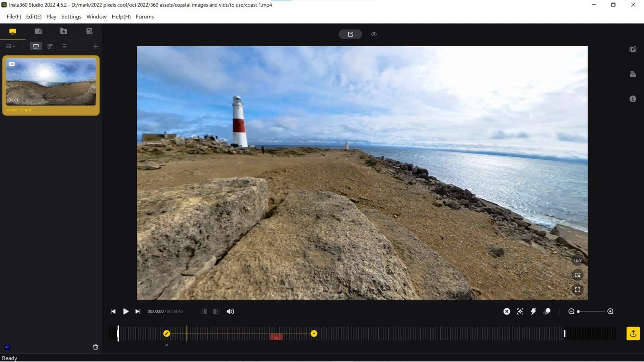Play the video
Image resolution: width=644 pixels, height=362 pixels.
[x=126, y=311]
